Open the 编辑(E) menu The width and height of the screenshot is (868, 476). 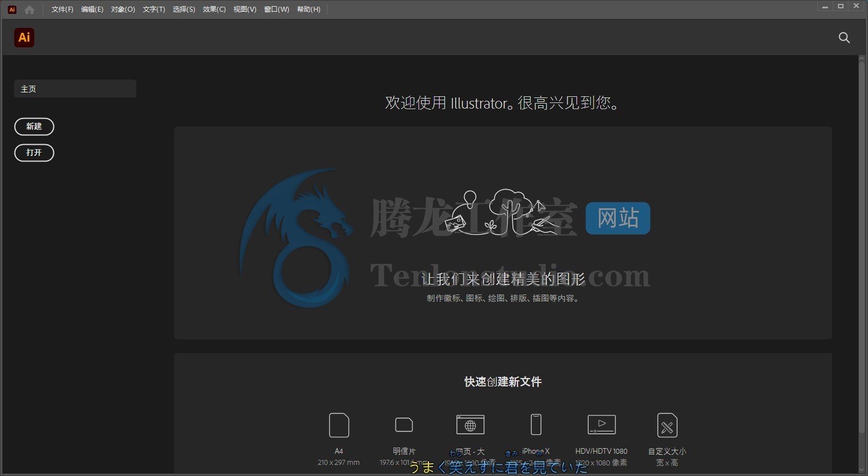coord(92,9)
